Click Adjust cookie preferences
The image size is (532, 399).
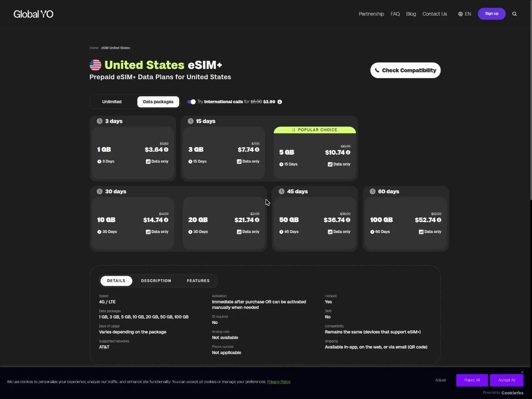click(x=441, y=380)
